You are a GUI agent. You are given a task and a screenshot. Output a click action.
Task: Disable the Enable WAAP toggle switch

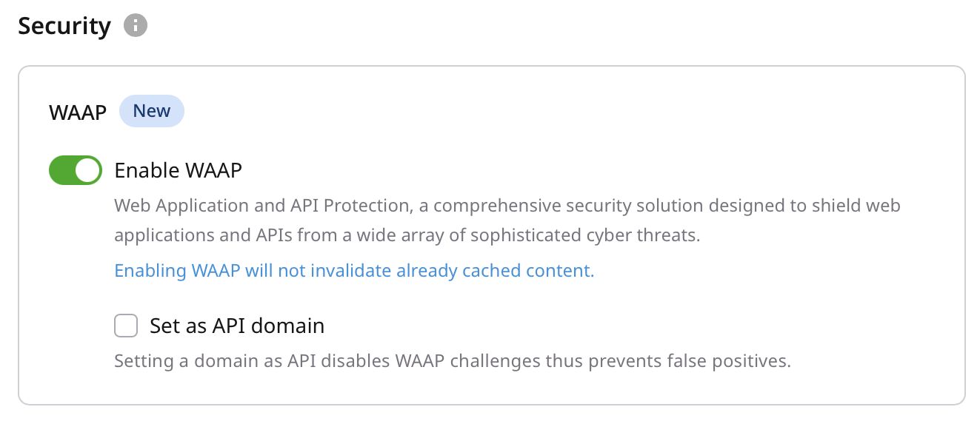coord(76,170)
